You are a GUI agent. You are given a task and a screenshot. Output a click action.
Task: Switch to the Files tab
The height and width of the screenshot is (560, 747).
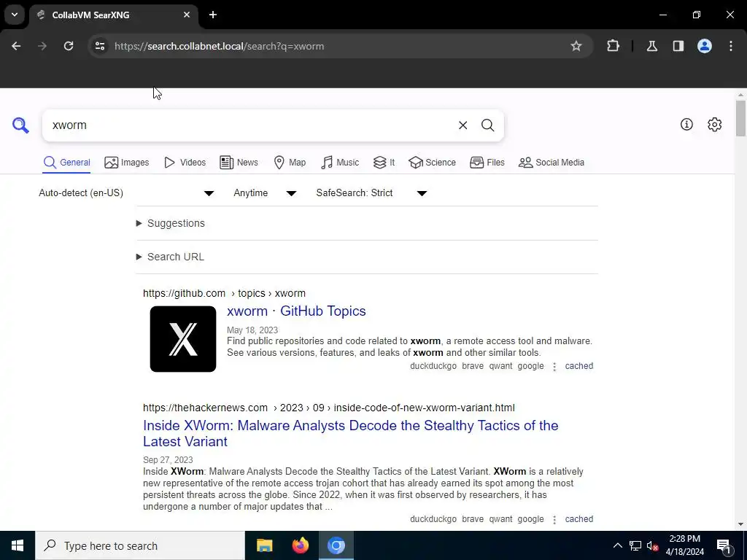pyautogui.click(x=487, y=163)
